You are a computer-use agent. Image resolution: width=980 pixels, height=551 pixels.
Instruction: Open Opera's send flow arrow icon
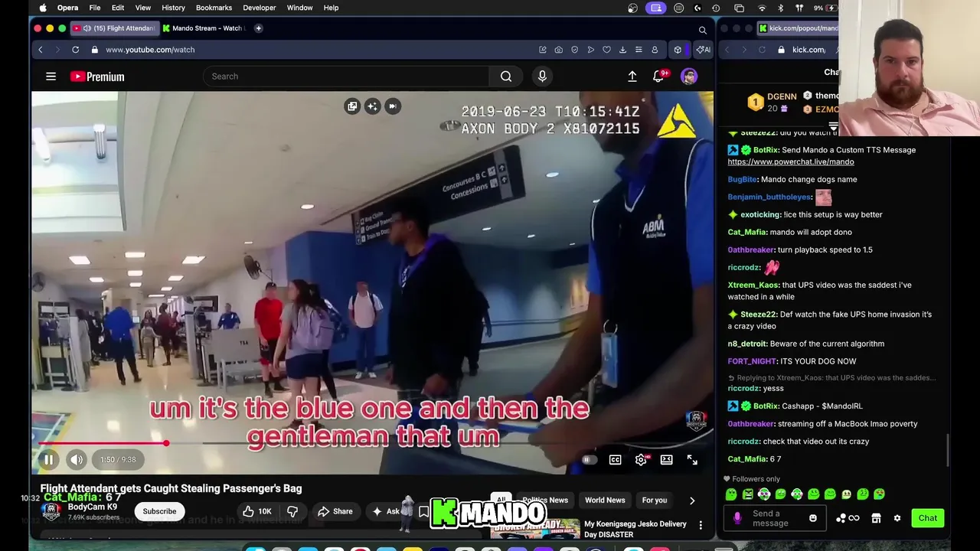click(x=590, y=50)
